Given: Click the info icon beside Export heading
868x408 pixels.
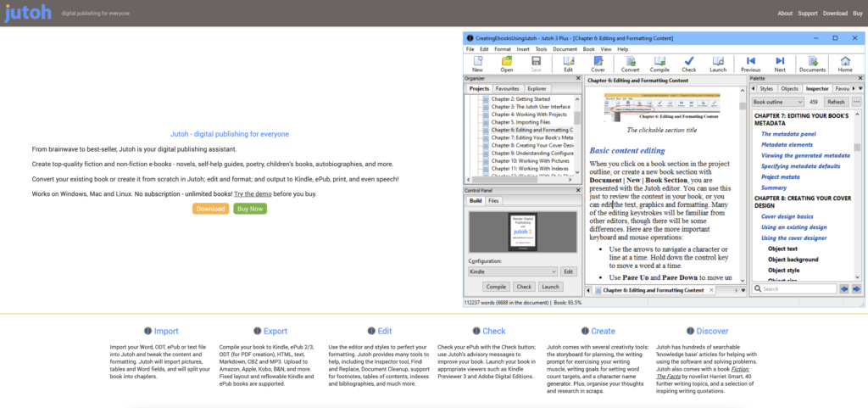Looking at the screenshot, I should pyautogui.click(x=258, y=331).
